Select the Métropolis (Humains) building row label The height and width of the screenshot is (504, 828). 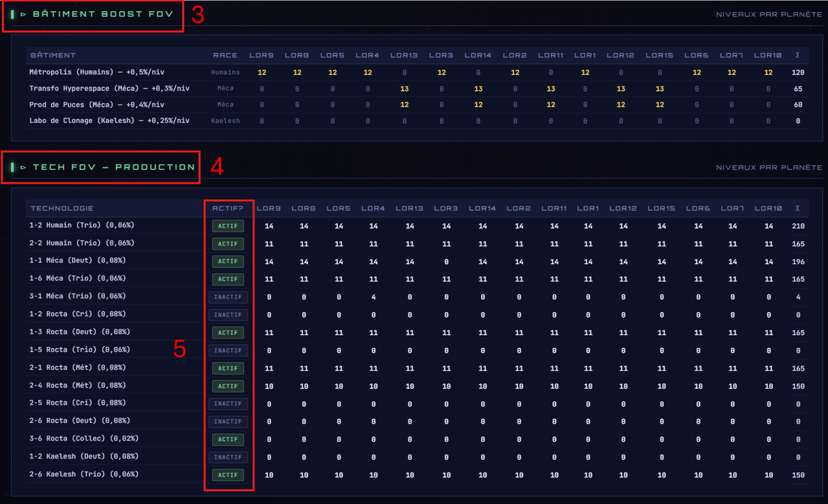point(96,72)
